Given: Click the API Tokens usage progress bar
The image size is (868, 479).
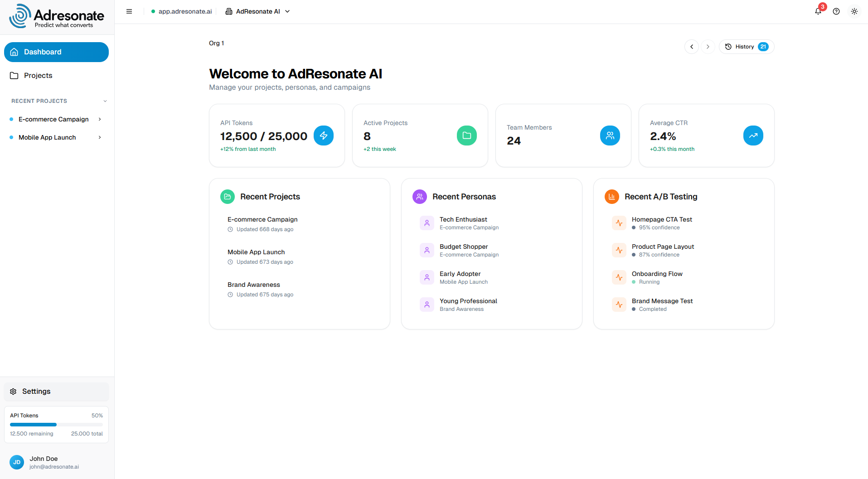Looking at the screenshot, I should click(56, 425).
